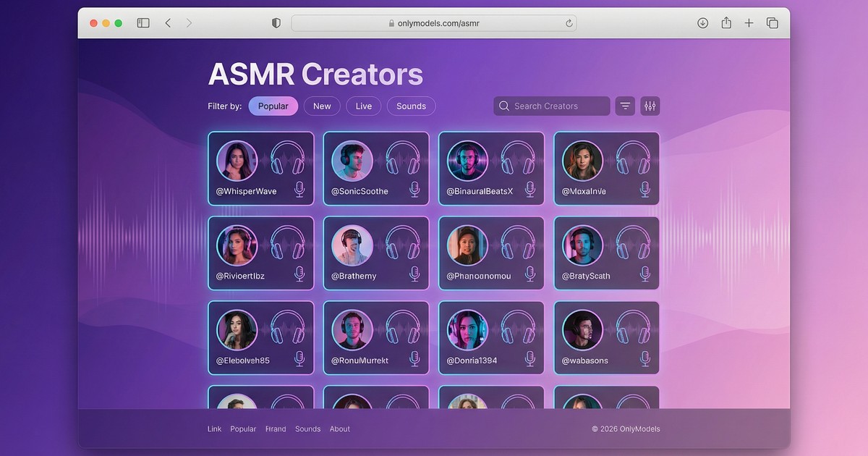Open @BinauralBeatsX's profile avatar

click(467, 160)
